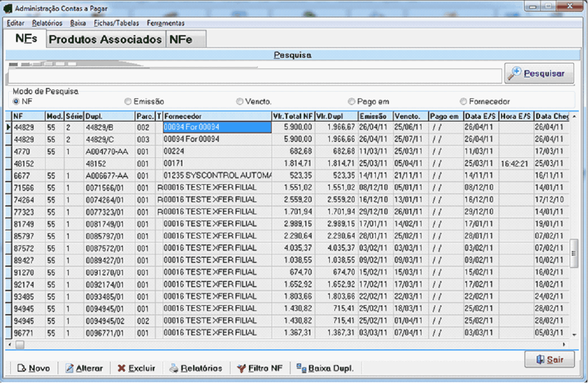Click the Pesquisar magnifier icon
The width and height of the screenshot is (588, 383).
point(515,73)
